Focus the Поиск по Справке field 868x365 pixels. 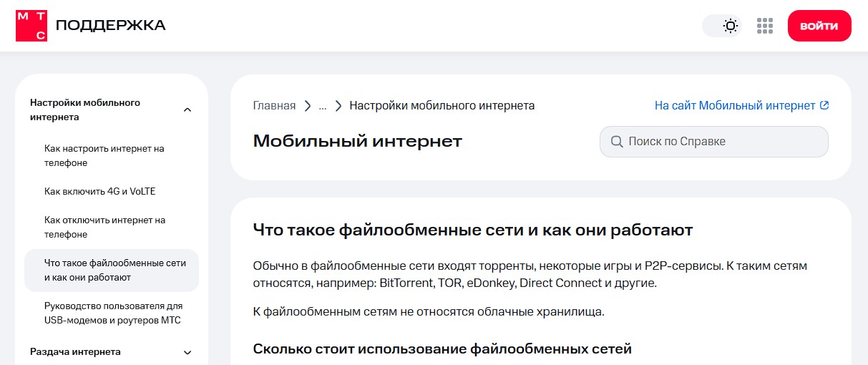[x=713, y=142]
